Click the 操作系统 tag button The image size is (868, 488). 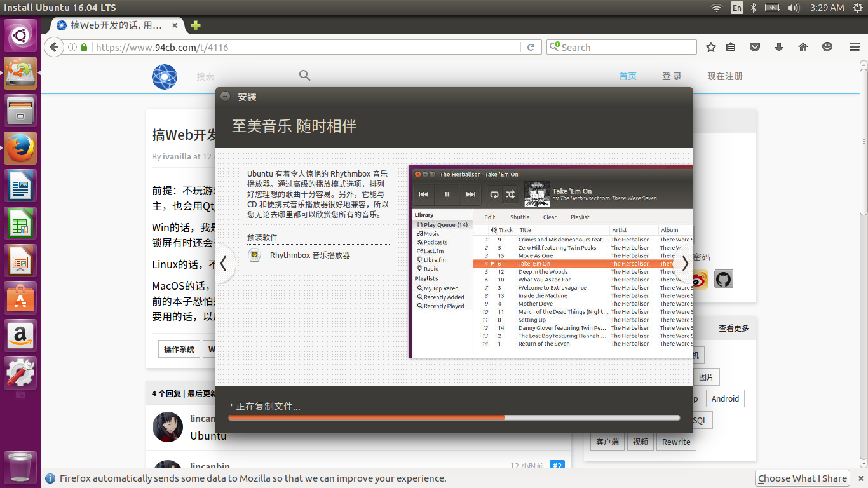pos(179,349)
